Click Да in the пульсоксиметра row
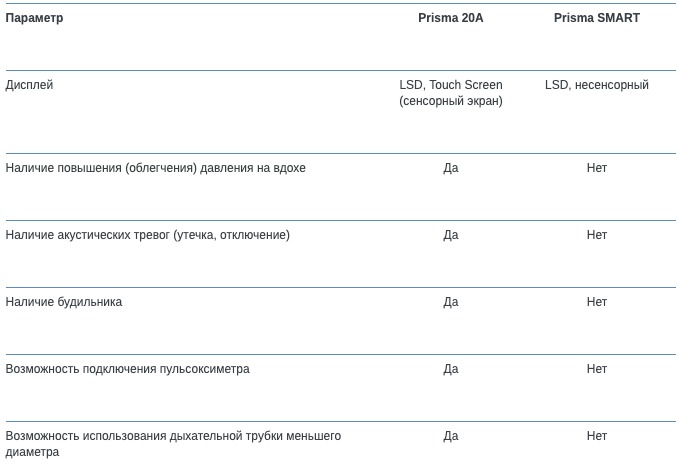The height and width of the screenshot is (468, 681). 451,369
